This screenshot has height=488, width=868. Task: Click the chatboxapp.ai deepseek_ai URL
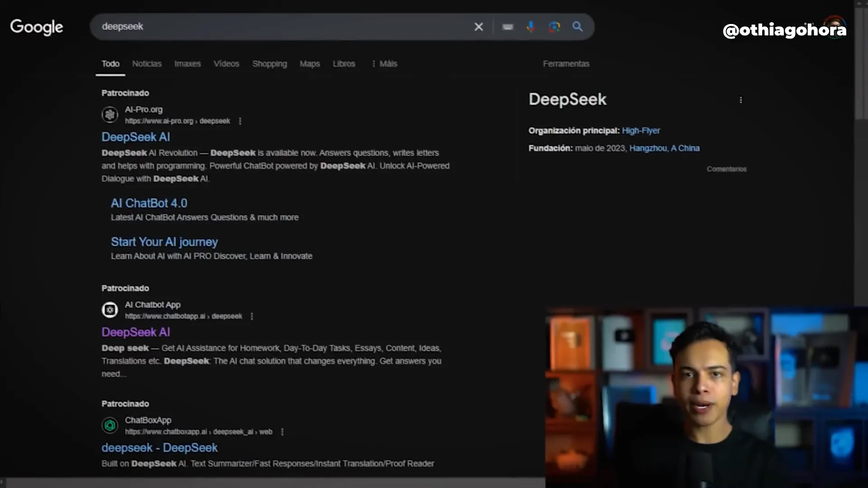click(x=198, y=432)
